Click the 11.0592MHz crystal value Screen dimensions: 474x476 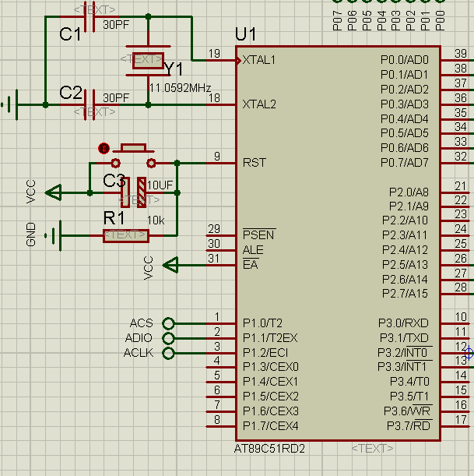(x=180, y=88)
